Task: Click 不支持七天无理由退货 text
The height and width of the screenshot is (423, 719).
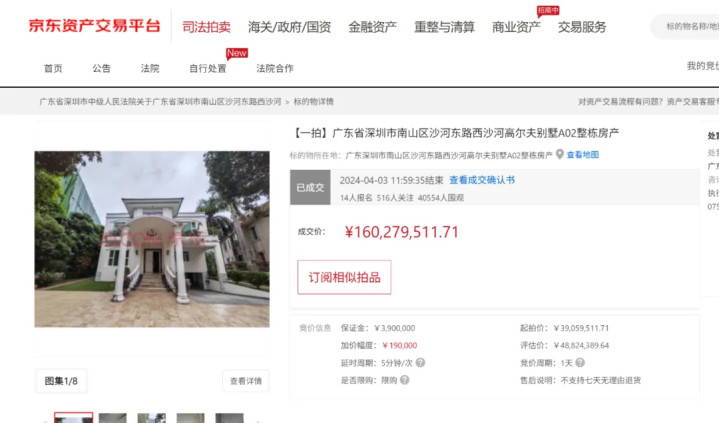Action: (601, 380)
